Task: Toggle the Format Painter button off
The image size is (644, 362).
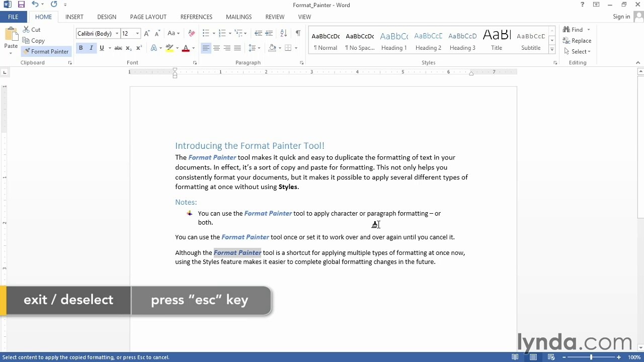Action: click(x=46, y=51)
